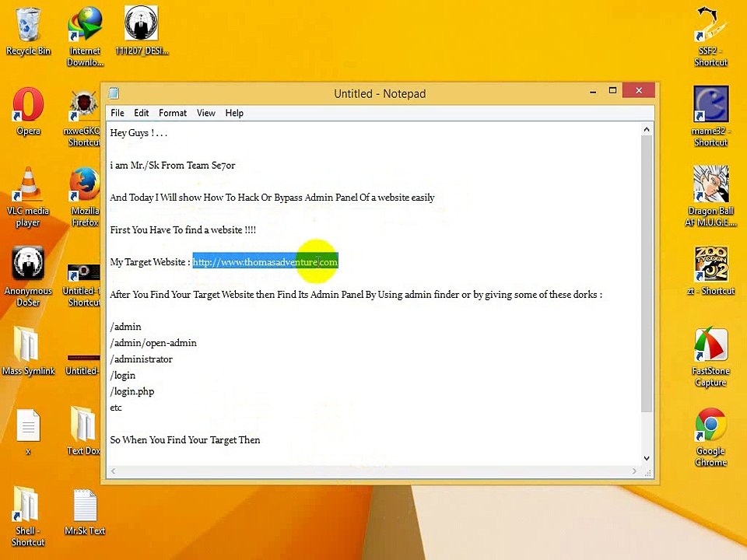Image resolution: width=747 pixels, height=560 pixels.
Task: Click the highlighted thomasadventure URL text
Action: 265,262
